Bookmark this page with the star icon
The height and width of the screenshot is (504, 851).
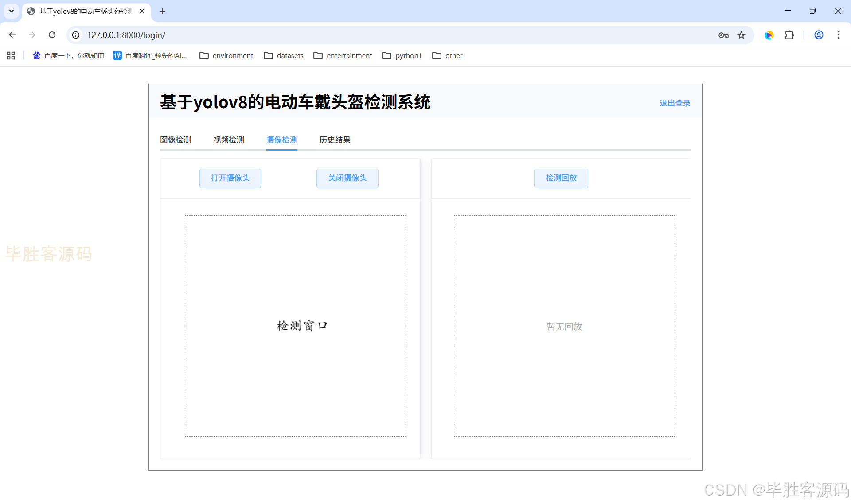[741, 35]
